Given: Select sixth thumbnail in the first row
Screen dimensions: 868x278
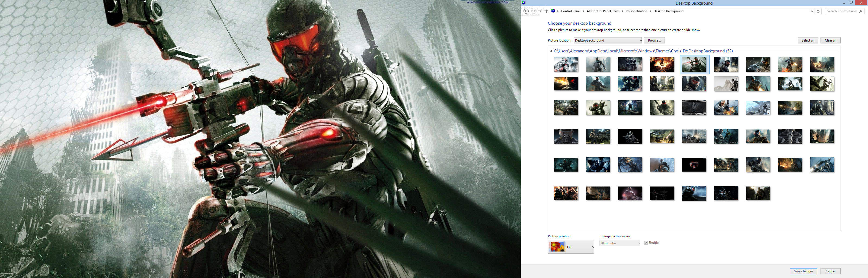Looking at the screenshot, I should pyautogui.click(x=726, y=64).
